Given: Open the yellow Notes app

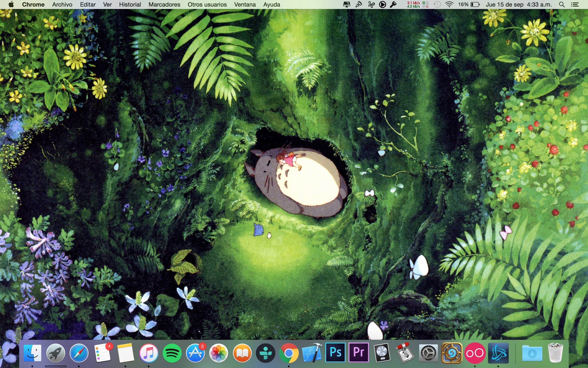Looking at the screenshot, I should [125, 353].
